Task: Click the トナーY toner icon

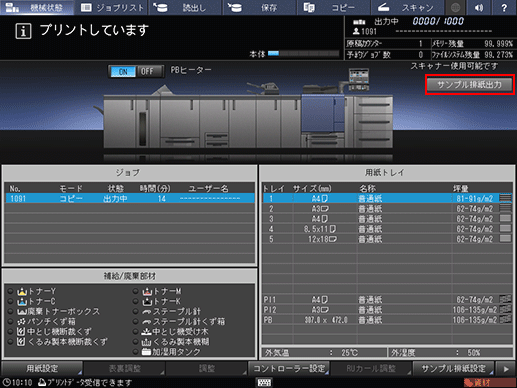Action: click(22, 291)
